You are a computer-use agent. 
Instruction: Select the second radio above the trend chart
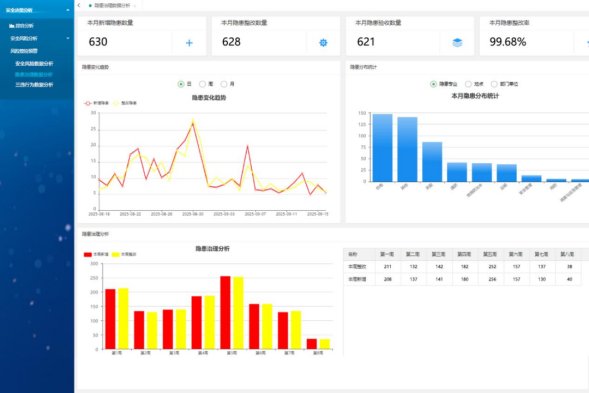[x=202, y=84]
